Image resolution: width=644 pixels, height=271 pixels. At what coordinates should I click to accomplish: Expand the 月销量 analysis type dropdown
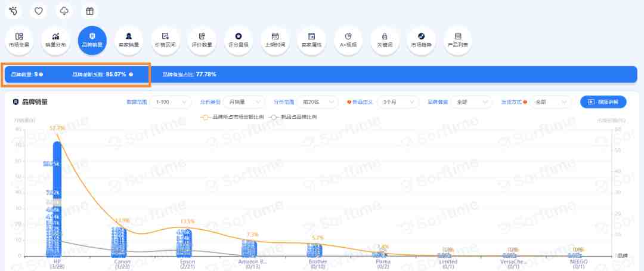pyautogui.click(x=244, y=102)
